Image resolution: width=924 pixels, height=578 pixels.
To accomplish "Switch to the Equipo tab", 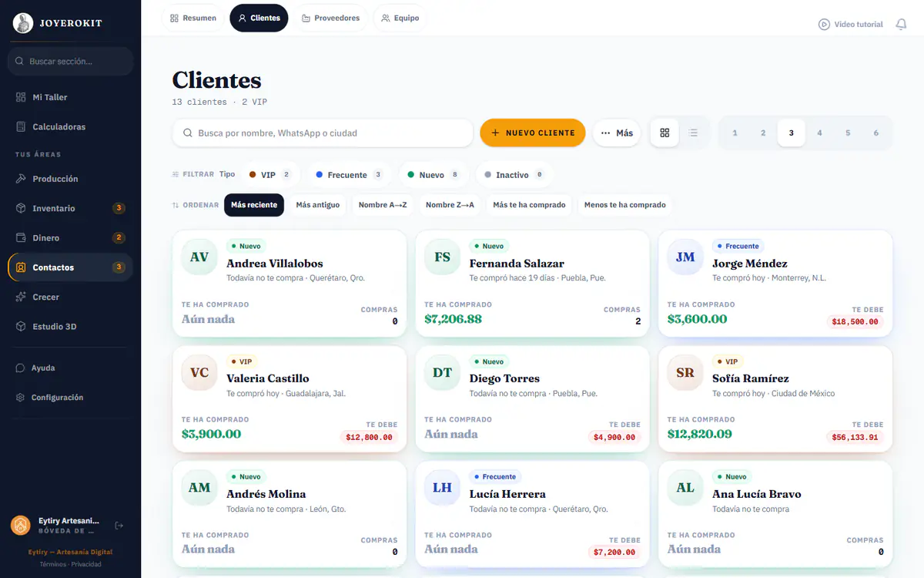I will coord(400,18).
